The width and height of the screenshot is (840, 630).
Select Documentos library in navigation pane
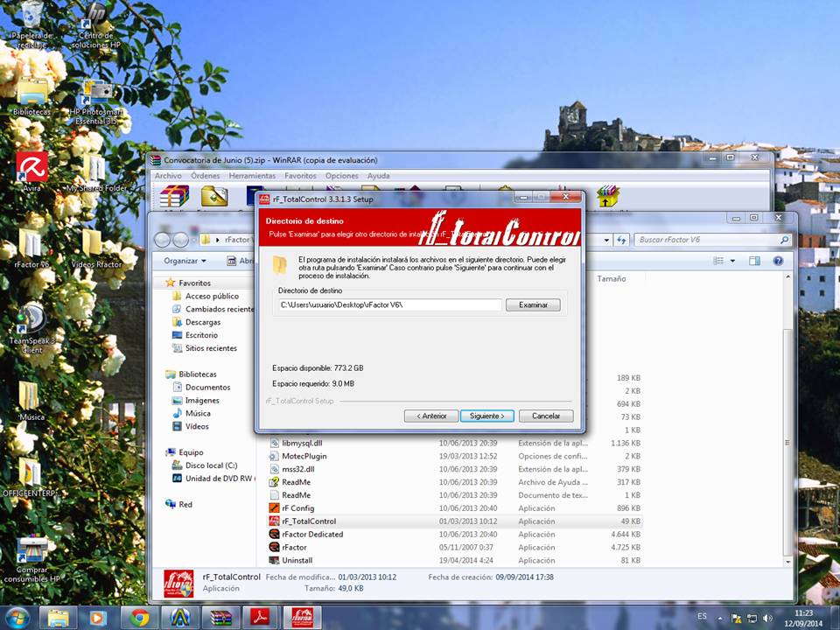(208, 388)
